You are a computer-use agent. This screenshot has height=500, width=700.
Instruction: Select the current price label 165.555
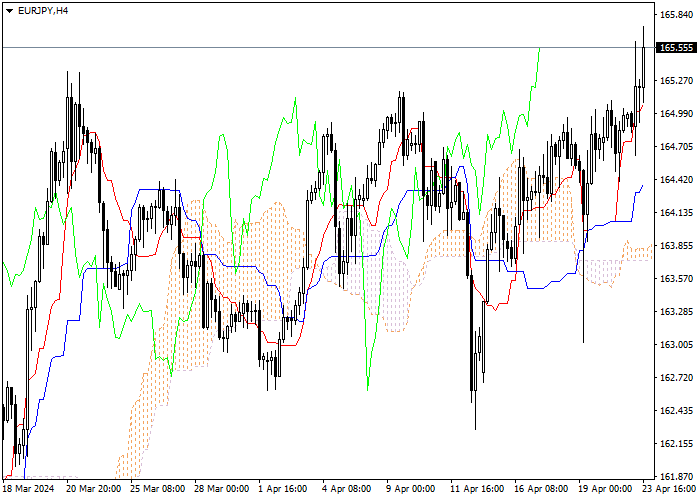click(676, 48)
